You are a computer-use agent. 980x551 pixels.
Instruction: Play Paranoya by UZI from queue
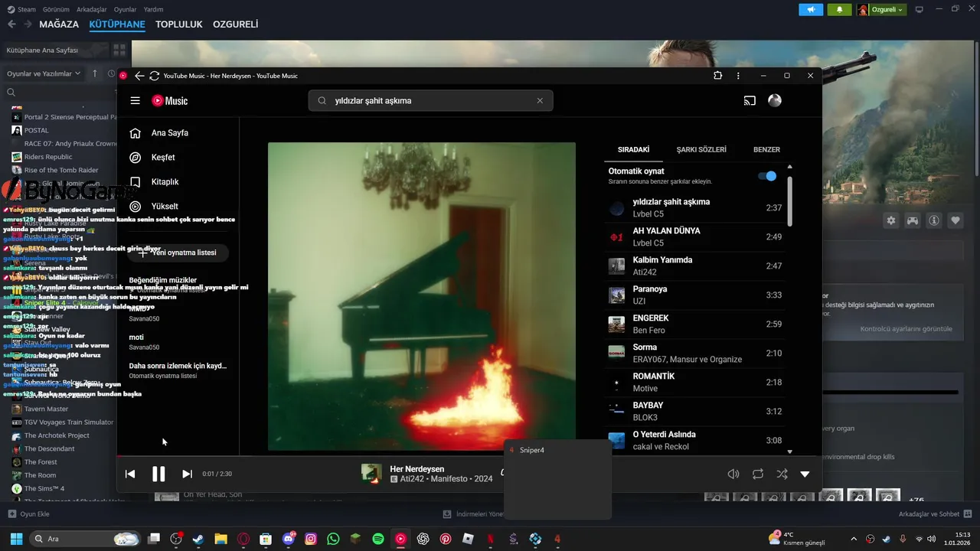coord(694,295)
